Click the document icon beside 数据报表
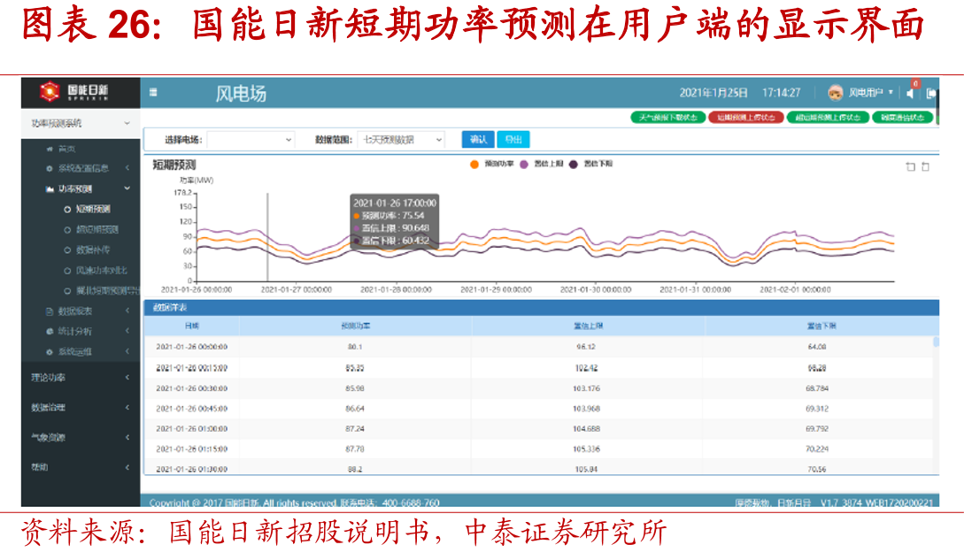Image resolution: width=964 pixels, height=560 pixels. pyautogui.click(x=50, y=311)
